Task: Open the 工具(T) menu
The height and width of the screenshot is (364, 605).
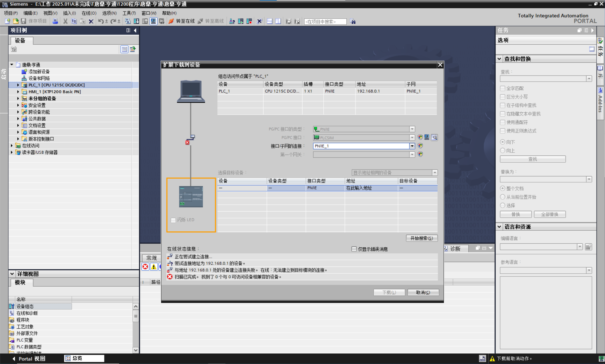Action: click(129, 13)
